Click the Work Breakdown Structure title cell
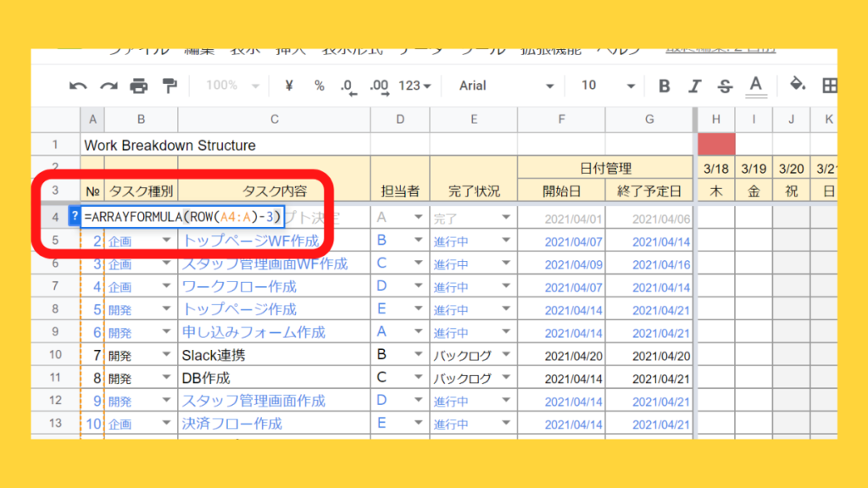The width and height of the screenshot is (868, 488). click(170, 145)
